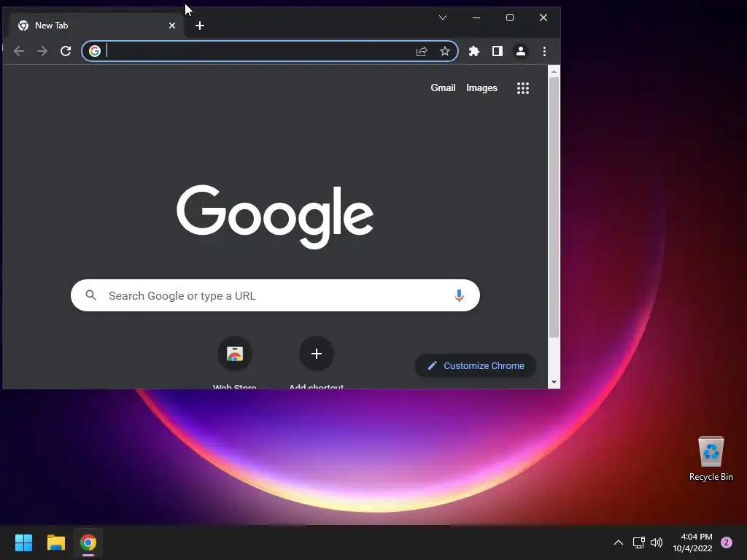The height and width of the screenshot is (560, 747).
Task: Close the New Tab tab
Action: (x=172, y=26)
